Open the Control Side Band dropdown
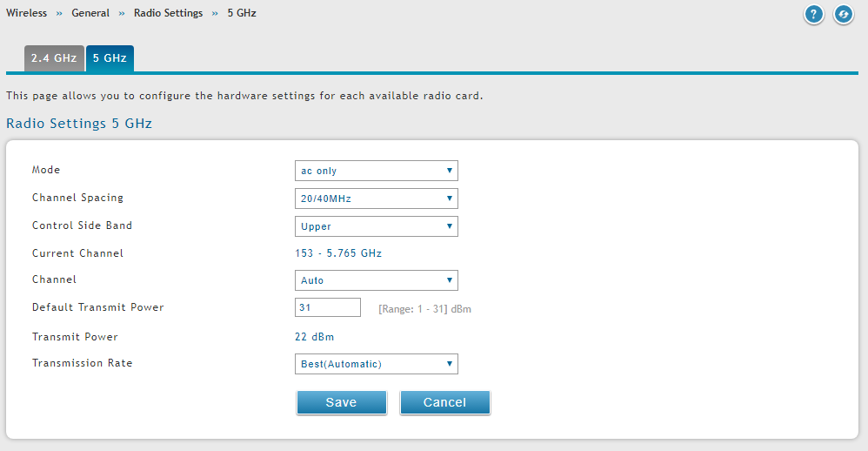This screenshot has width=868, height=451. [x=376, y=226]
